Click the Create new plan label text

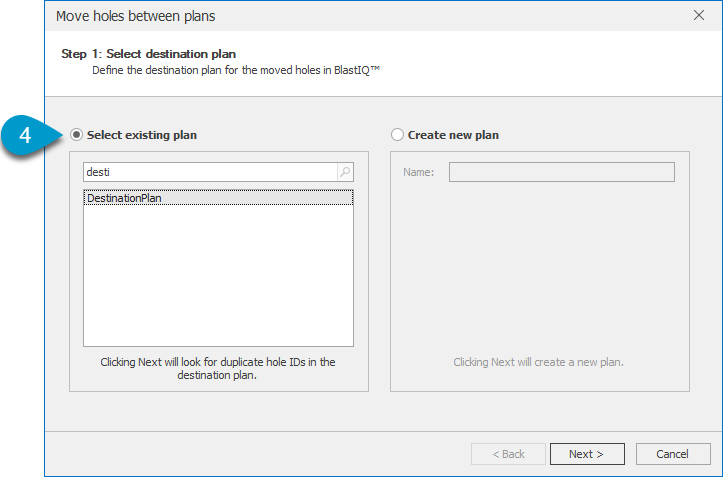pos(453,135)
